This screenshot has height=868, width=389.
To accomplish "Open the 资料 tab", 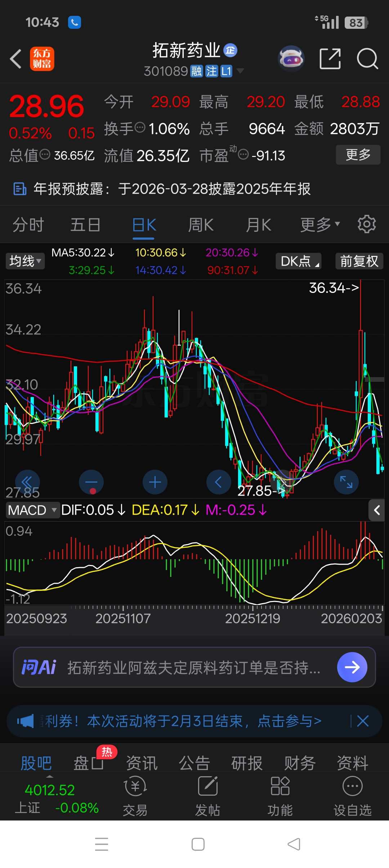I will click(x=352, y=763).
